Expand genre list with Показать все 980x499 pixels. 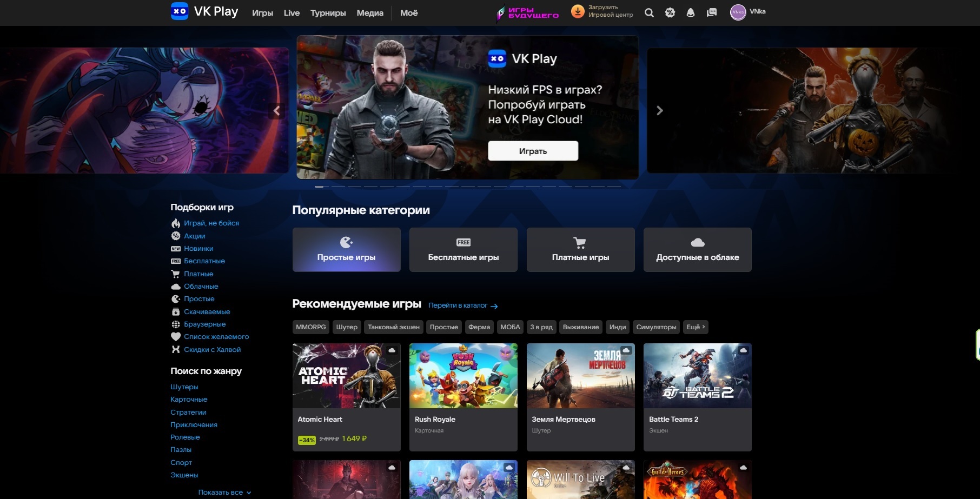point(224,493)
